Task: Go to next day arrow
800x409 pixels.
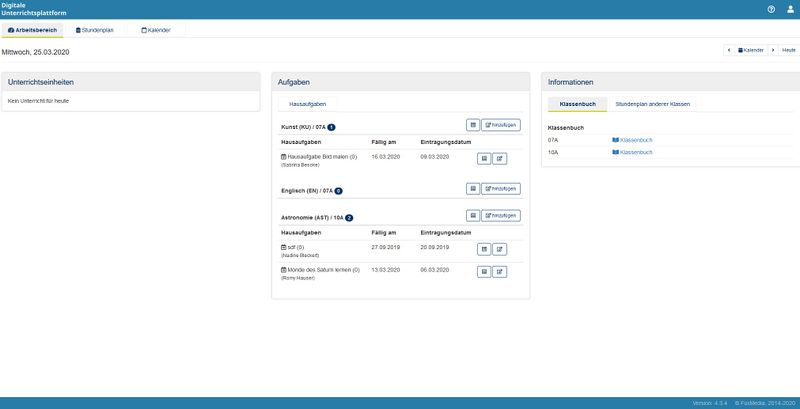Action: [x=773, y=50]
